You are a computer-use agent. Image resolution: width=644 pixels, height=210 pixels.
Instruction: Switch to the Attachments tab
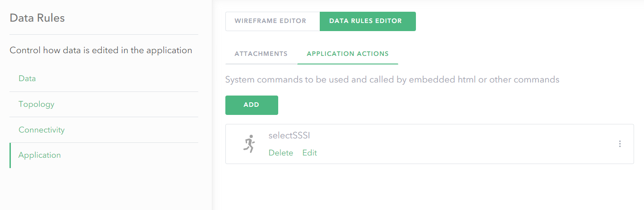(261, 54)
